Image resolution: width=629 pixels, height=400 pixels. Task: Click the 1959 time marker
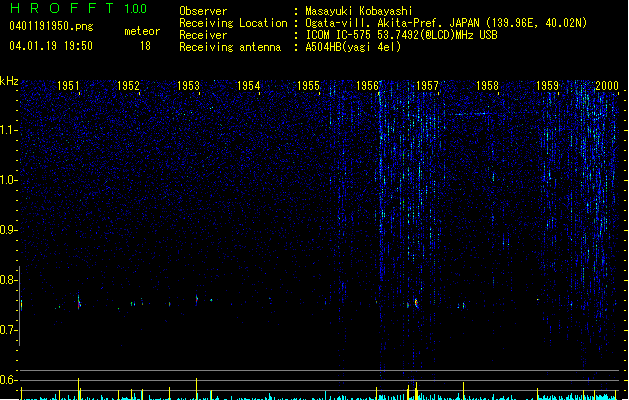point(547,85)
